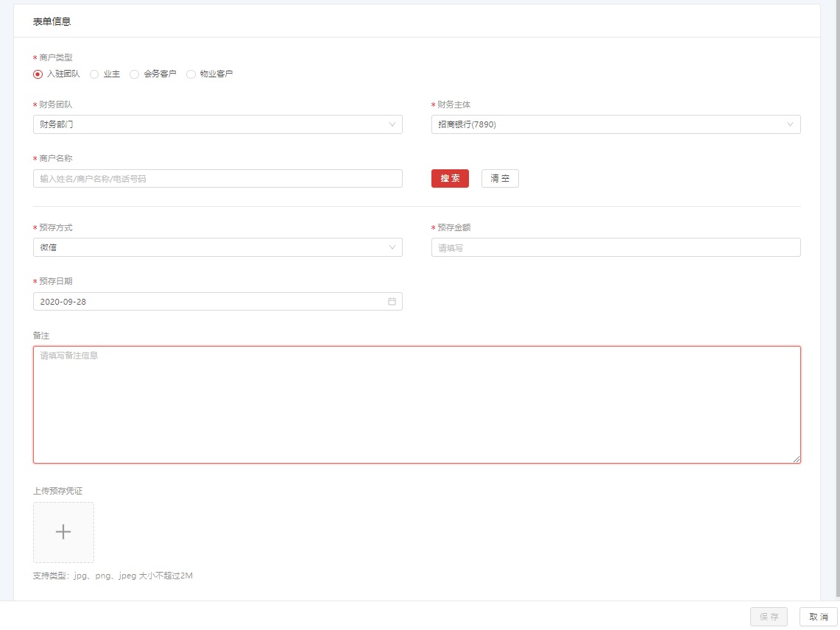Click the 取消 button
The image size is (840, 630).
[818, 617]
